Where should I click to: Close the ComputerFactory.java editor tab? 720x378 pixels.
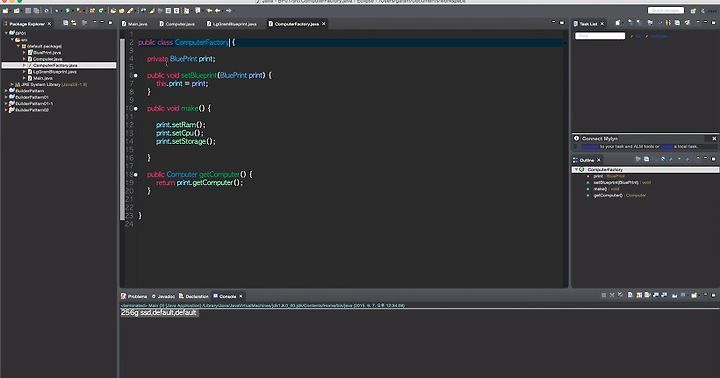(324, 24)
